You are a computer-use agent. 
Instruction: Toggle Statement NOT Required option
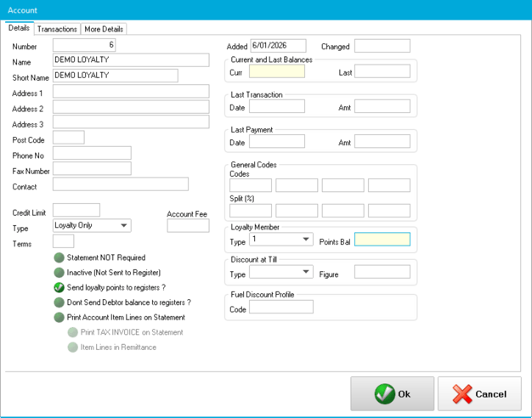pos(59,257)
